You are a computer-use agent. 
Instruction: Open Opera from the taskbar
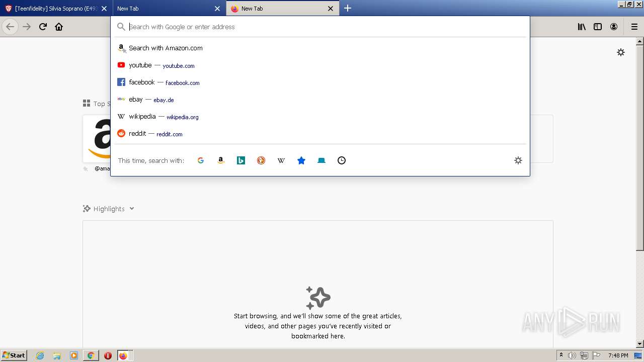coord(108,355)
